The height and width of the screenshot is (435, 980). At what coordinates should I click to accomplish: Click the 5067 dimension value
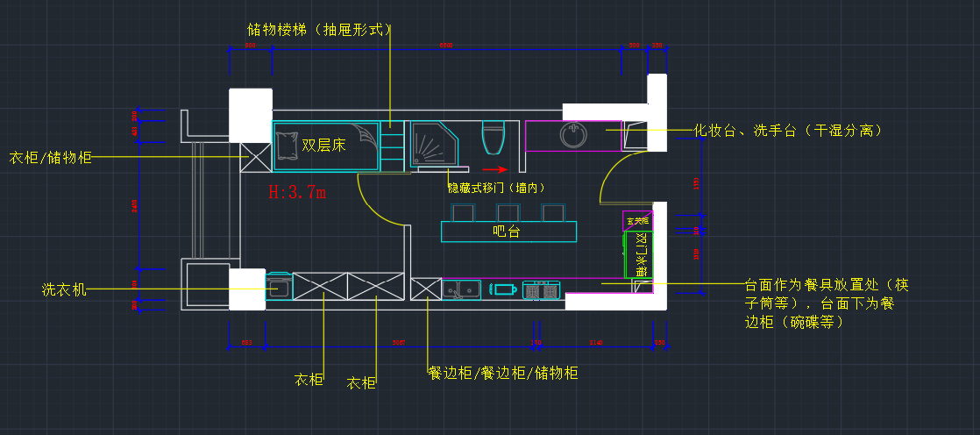(398, 343)
